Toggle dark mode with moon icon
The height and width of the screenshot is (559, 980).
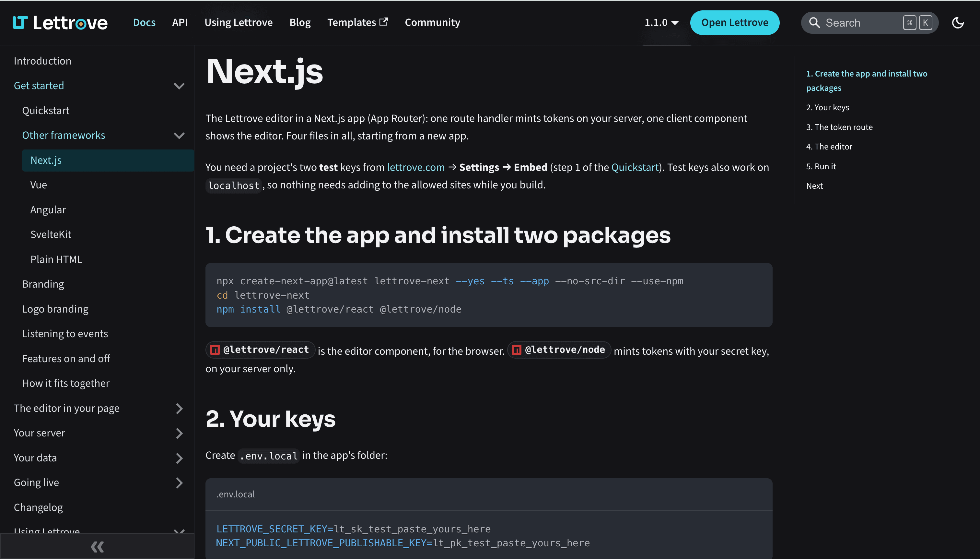pos(958,23)
